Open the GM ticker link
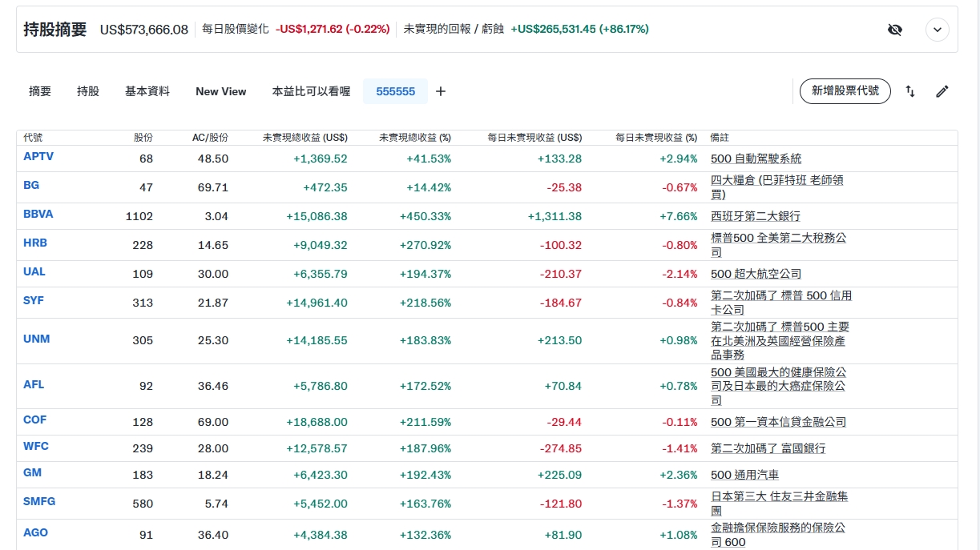The height and width of the screenshot is (550, 980). click(33, 472)
